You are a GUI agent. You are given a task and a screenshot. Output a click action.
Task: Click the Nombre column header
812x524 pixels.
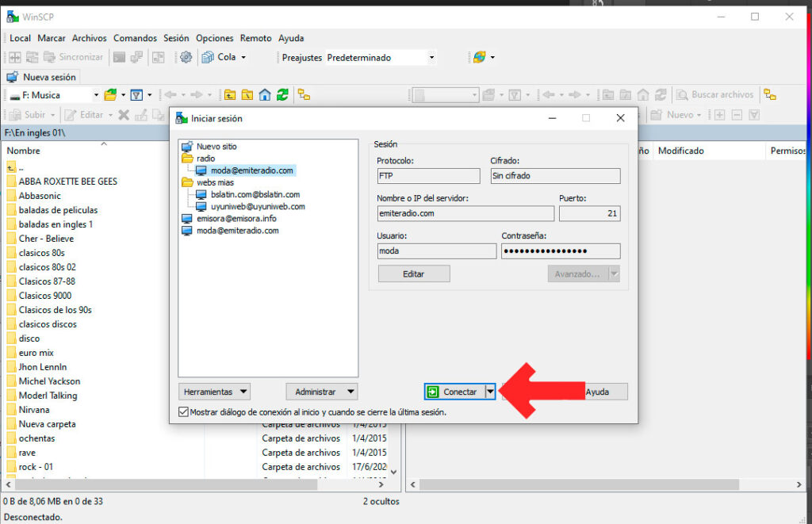23,151
